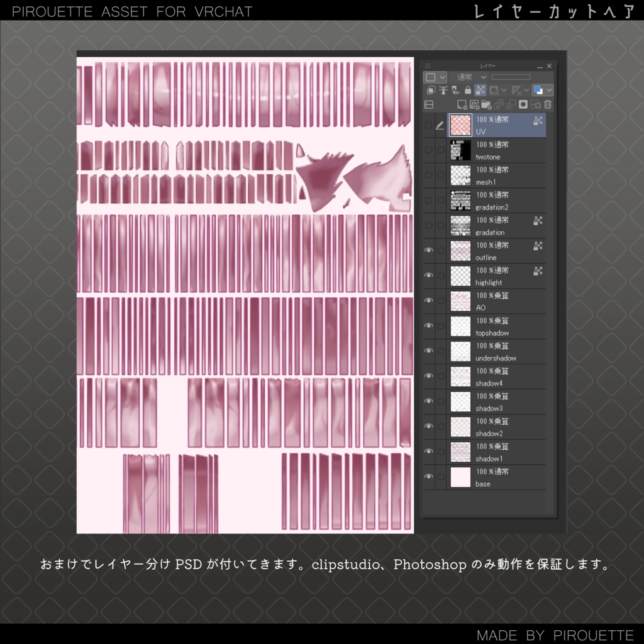Select the Clip to Layer Below icon
The width and height of the screenshot is (644, 644).
click(431, 90)
